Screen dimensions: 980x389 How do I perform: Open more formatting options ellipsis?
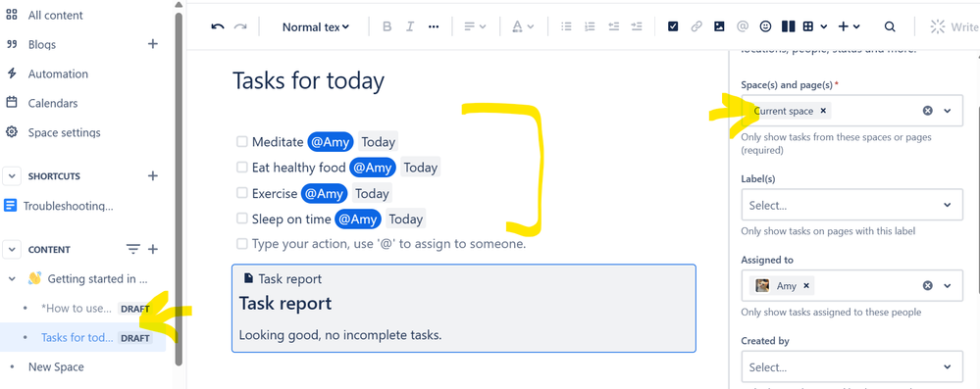[434, 26]
